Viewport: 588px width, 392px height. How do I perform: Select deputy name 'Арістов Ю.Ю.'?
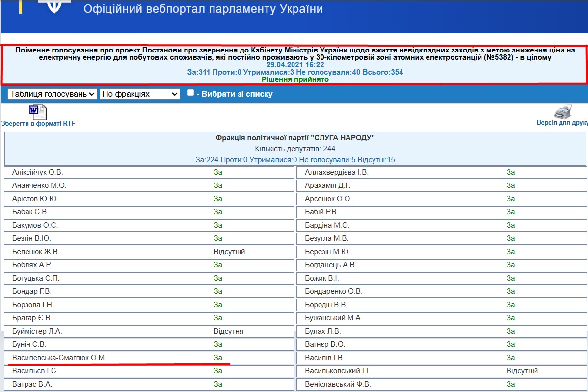(35, 199)
